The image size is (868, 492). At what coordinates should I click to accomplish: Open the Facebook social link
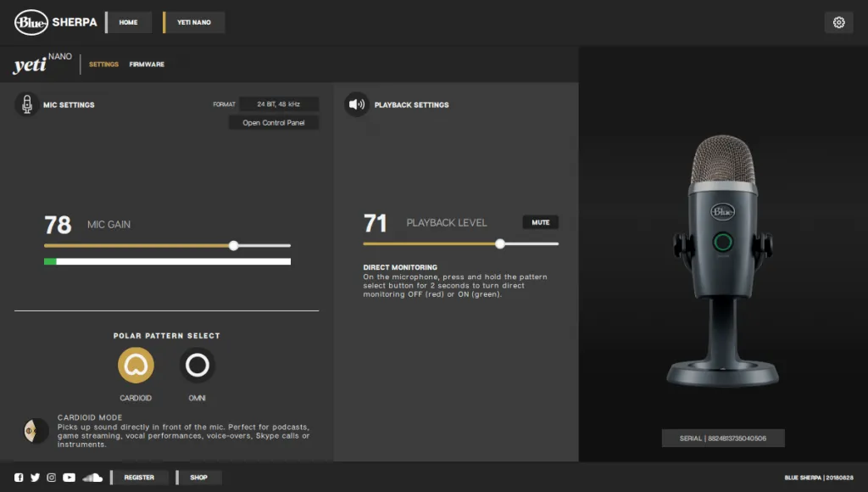tap(19, 478)
